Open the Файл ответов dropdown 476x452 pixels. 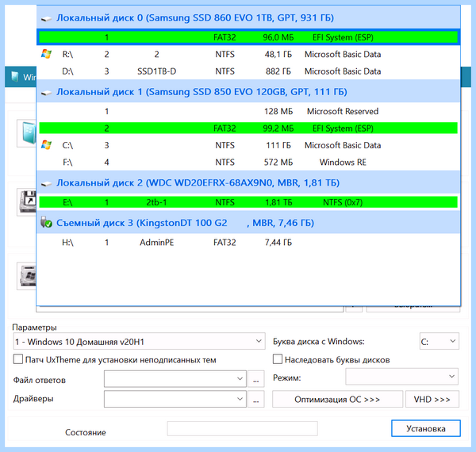click(175, 379)
